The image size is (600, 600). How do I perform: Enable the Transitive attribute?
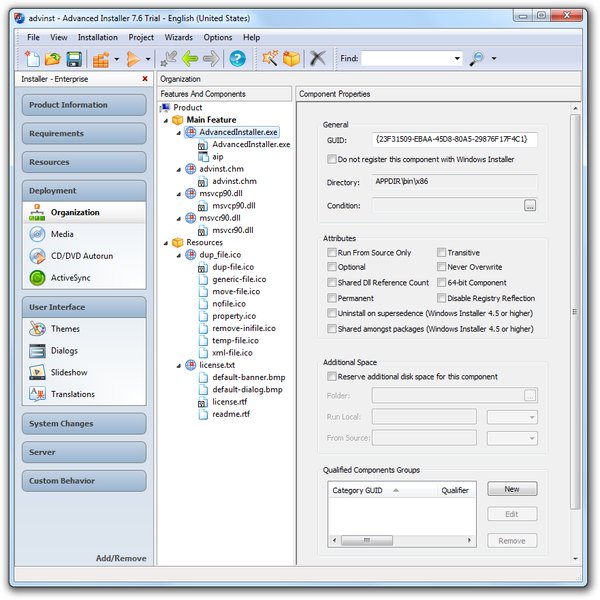pos(441,252)
